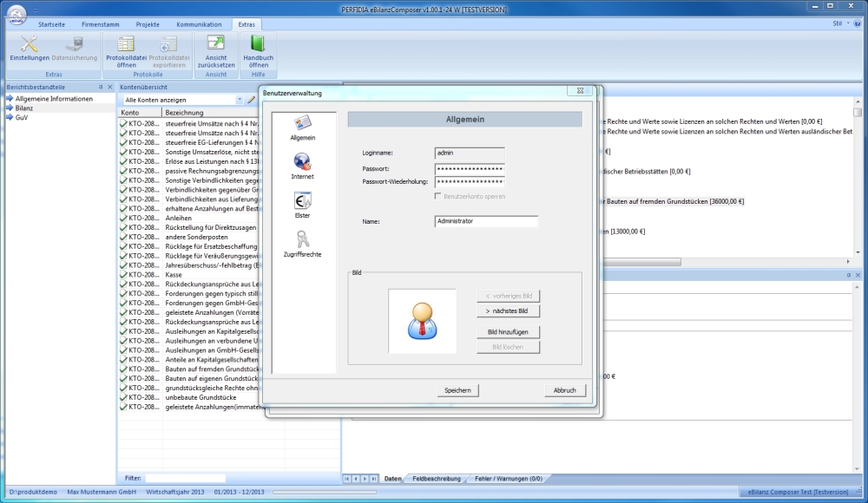868x503 pixels.
Task: Click vorheriges Bild button
Action: coord(508,296)
